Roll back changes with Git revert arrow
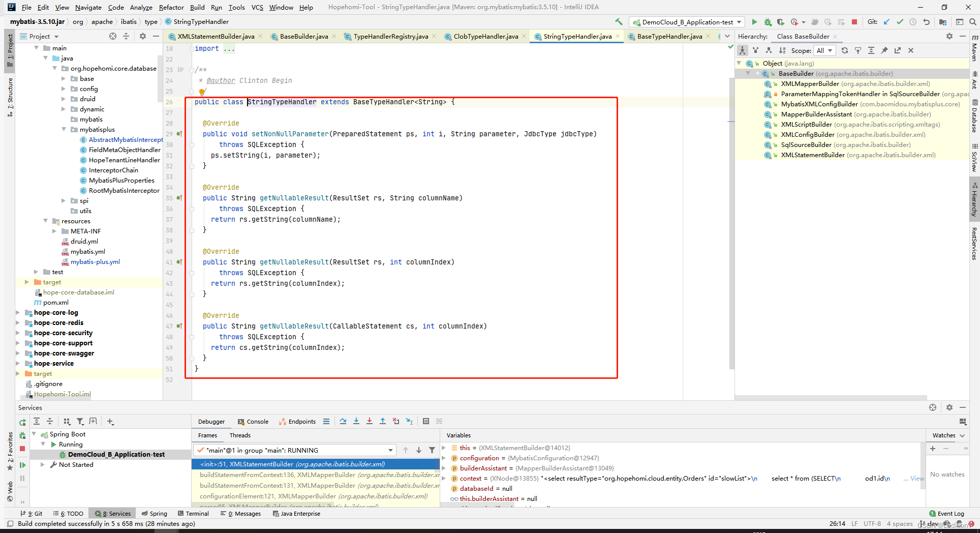 [926, 22]
